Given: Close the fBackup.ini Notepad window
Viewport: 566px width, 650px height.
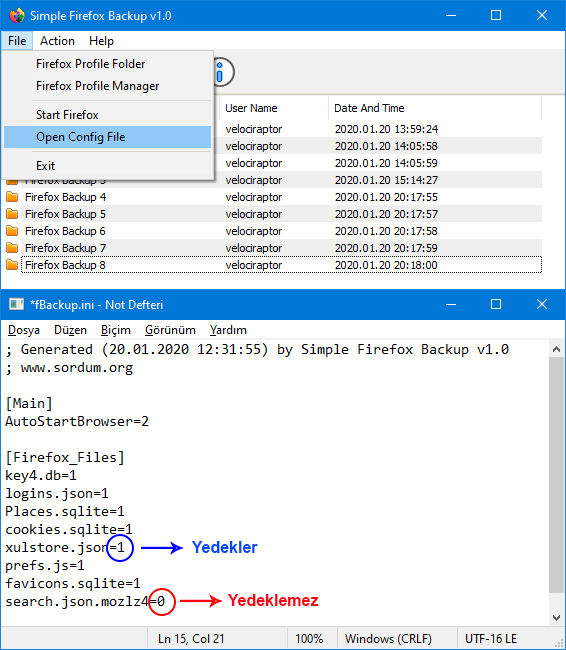Looking at the screenshot, I should pos(542,305).
